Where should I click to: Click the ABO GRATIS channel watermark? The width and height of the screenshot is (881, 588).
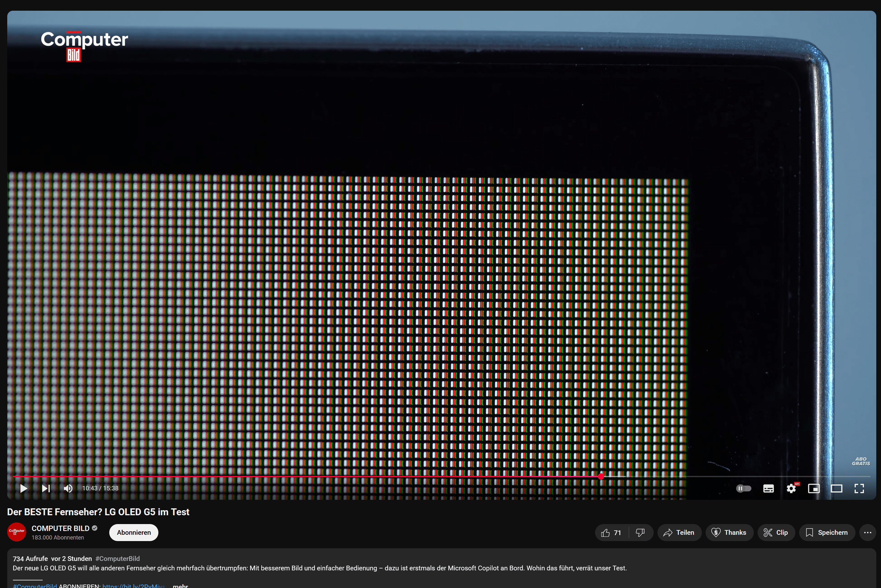[x=861, y=461]
